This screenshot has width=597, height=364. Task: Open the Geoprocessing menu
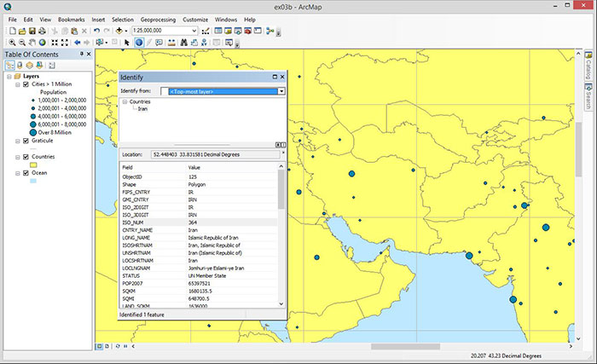[158, 20]
